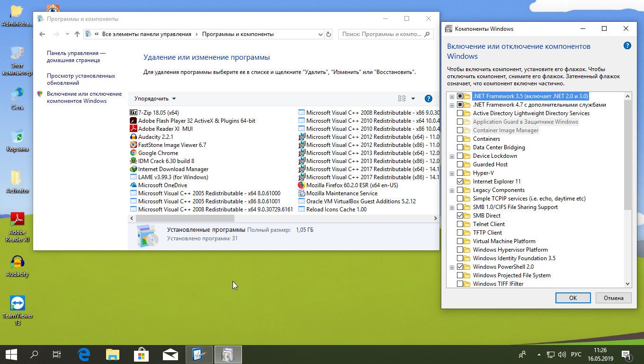This screenshot has height=364, width=644.
Task: Open the Упорядочить dropdown menu
Action: [x=155, y=99]
